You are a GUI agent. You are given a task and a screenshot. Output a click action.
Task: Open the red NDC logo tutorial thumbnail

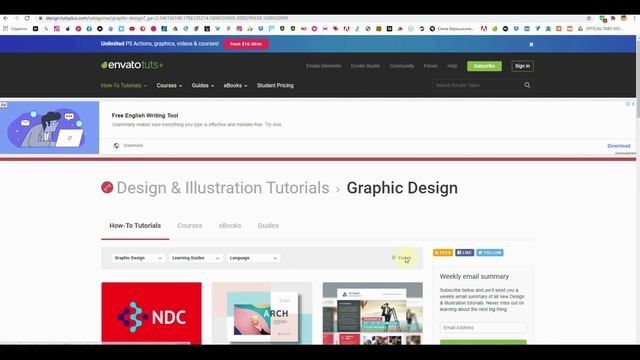(151, 313)
